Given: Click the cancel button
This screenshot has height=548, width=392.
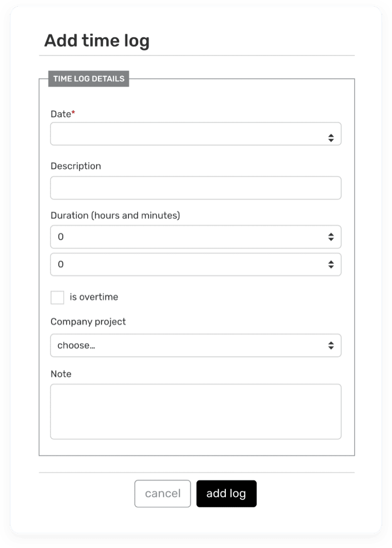Looking at the screenshot, I should click(x=162, y=493).
